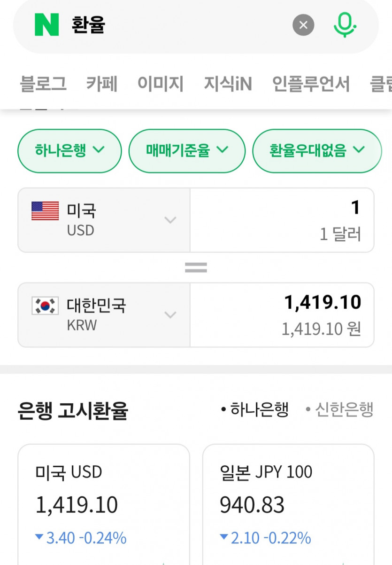The width and height of the screenshot is (392, 565).
Task: Tap the green Naver N logo
Action: click(x=46, y=24)
